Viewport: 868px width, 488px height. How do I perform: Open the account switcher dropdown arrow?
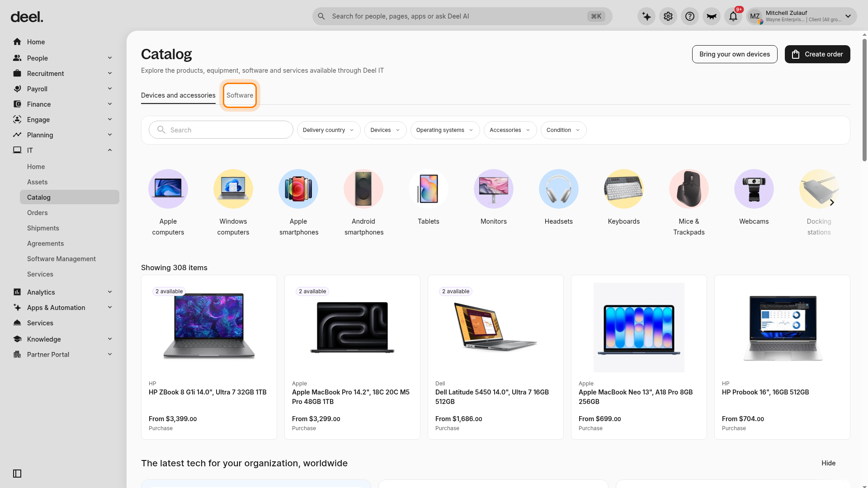coord(848,16)
